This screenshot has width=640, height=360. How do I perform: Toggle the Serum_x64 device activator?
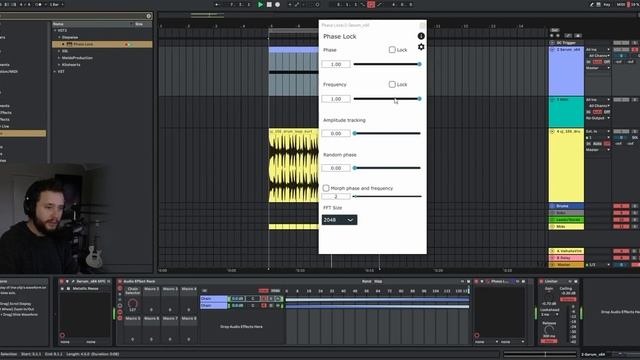point(62,281)
